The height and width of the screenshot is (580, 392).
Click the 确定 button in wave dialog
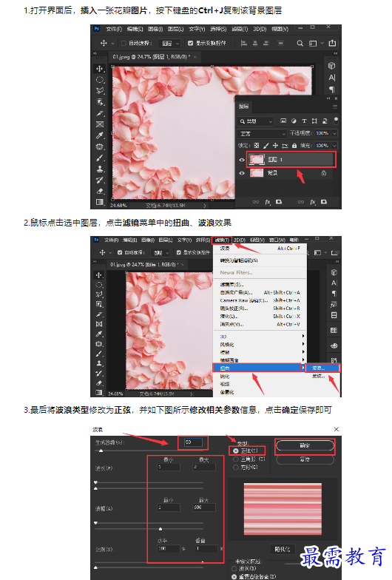coord(305,445)
